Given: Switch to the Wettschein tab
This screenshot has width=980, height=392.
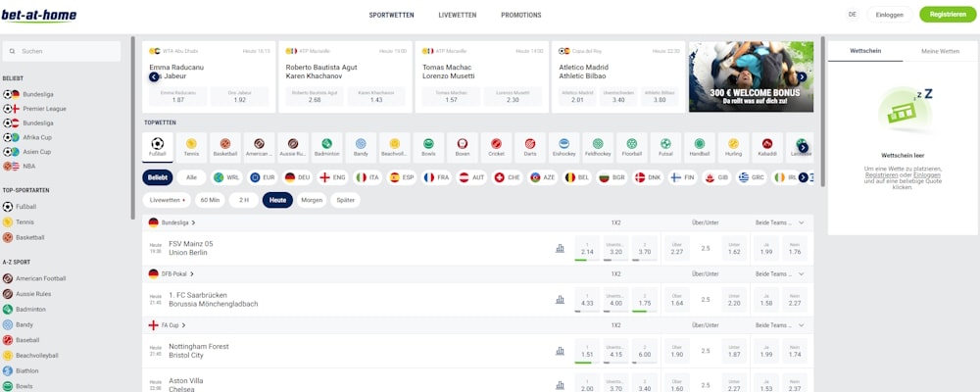Looking at the screenshot, I should coord(865,51).
